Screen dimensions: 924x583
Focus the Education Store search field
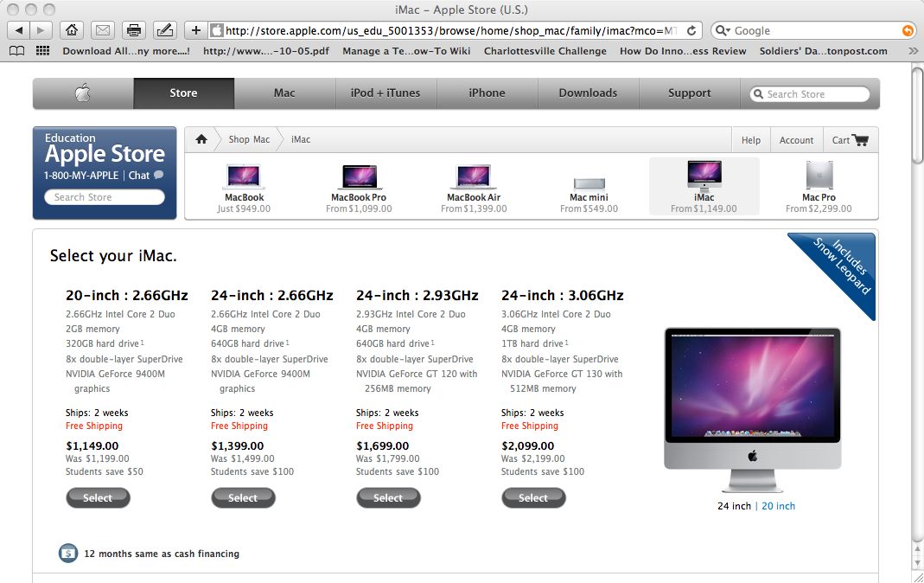coord(105,197)
